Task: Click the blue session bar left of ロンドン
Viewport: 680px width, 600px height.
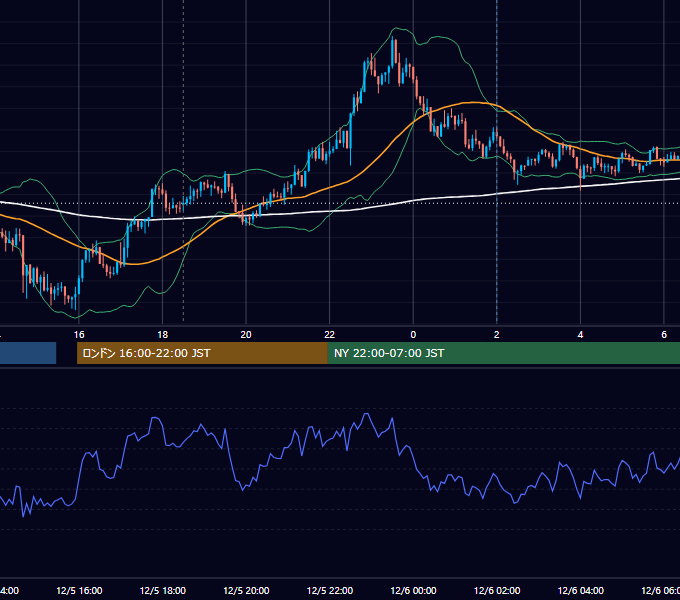Action: pyautogui.click(x=28, y=353)
